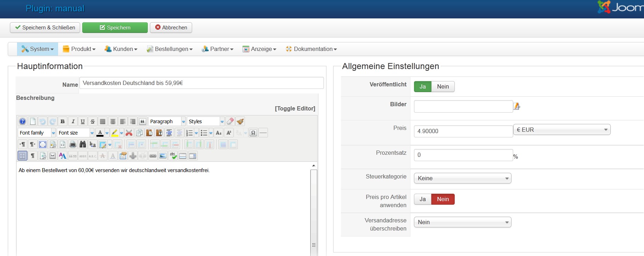This screenshot has height=256, width=644.
Task: Expand the Steuerkategorie dropdown
Action: click(463, 178)
